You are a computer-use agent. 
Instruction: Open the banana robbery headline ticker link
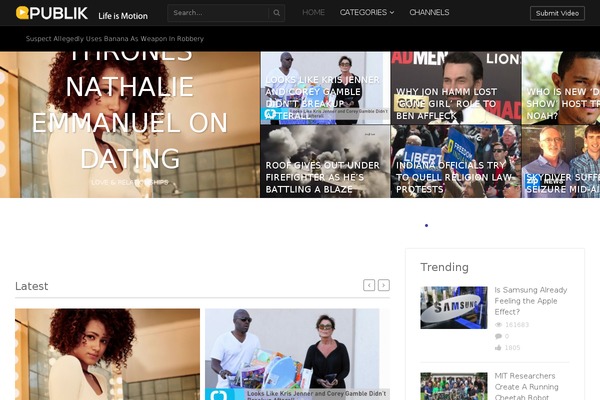click(115, 39)
